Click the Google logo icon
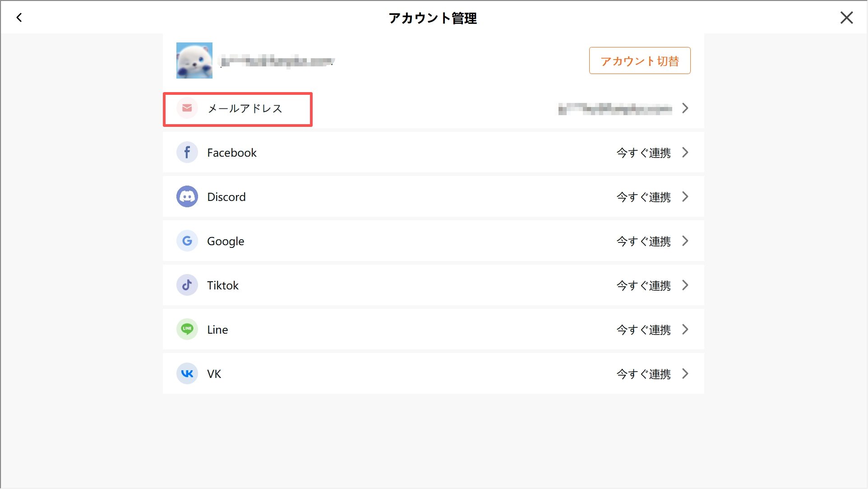The height and width of the screenshot is (489, 868). [x=187, y=241]
